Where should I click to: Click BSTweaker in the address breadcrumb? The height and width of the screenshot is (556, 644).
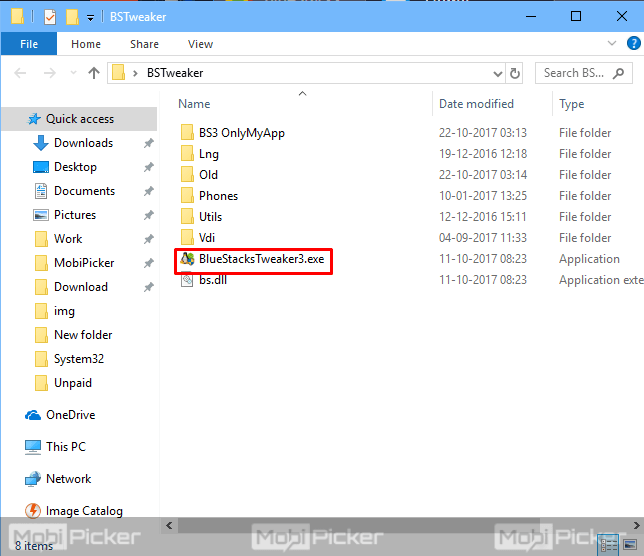click(175, 73)
